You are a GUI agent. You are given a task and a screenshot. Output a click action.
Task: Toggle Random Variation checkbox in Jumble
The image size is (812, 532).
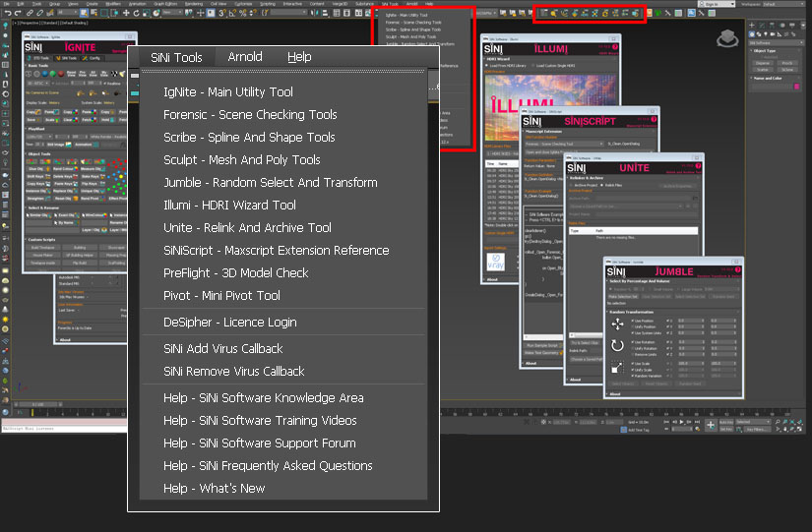(633, 376)
